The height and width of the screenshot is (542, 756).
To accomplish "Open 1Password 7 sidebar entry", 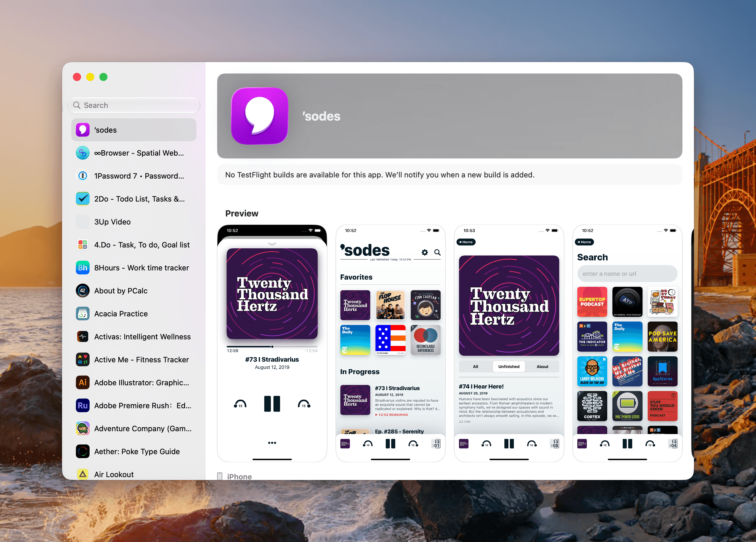I will [134, 176].
